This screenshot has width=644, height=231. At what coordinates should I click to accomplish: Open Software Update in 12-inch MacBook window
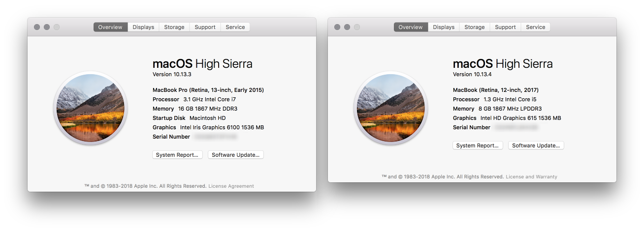coord(536,145)
